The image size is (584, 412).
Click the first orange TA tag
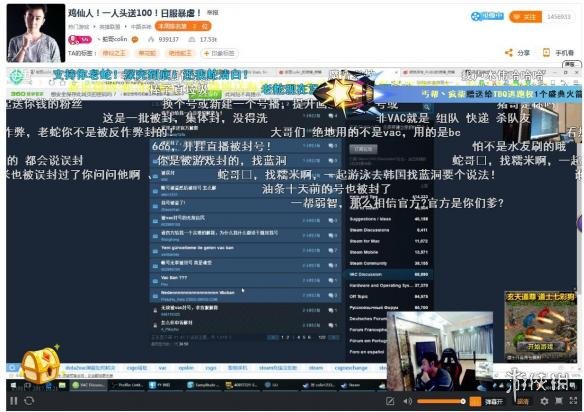click(114, 53)
